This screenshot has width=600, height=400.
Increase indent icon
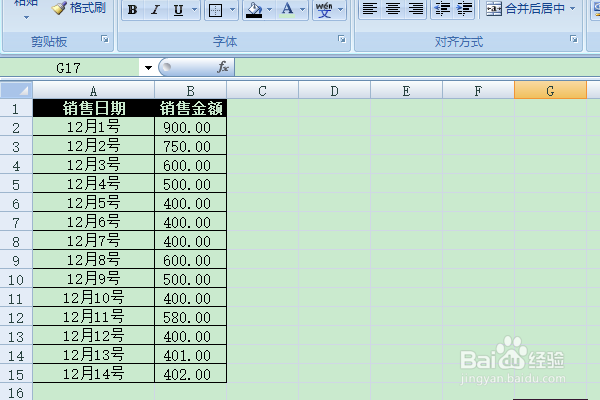coord(464,9)
